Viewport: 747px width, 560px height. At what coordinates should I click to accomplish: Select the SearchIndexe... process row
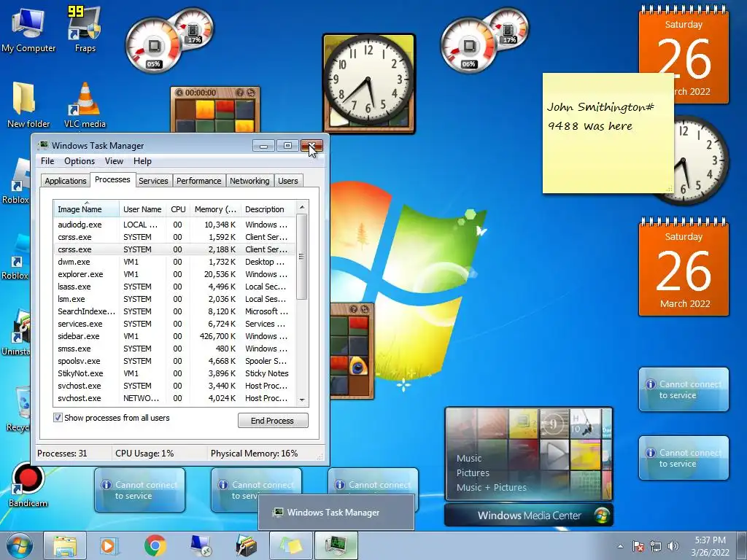tap(174, 311)
